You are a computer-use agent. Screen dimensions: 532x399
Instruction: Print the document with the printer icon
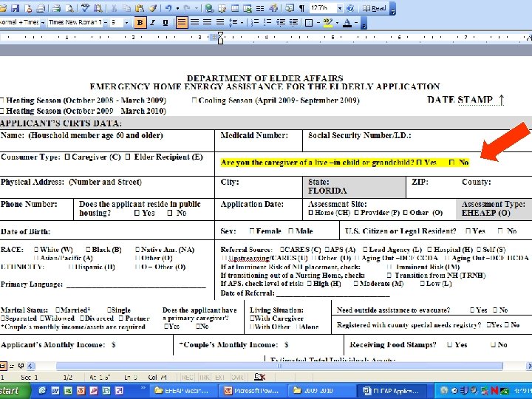[56, 8]
